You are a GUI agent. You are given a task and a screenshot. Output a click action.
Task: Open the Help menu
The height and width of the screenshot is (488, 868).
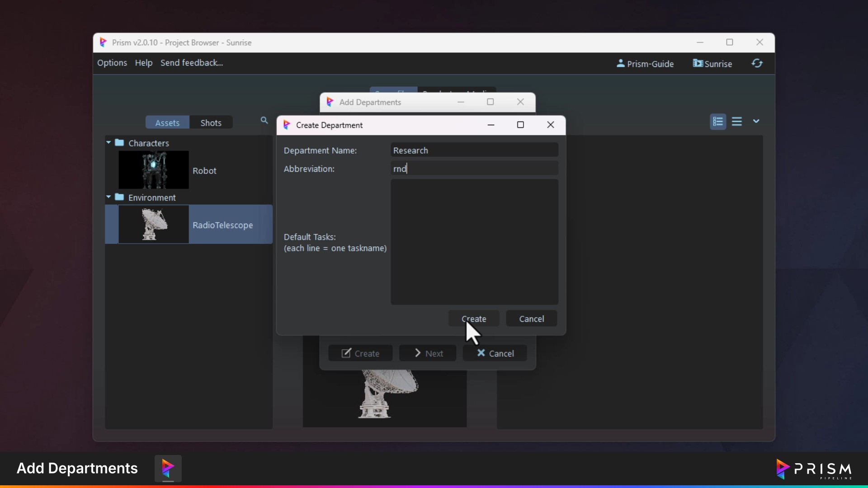point(143,63)
